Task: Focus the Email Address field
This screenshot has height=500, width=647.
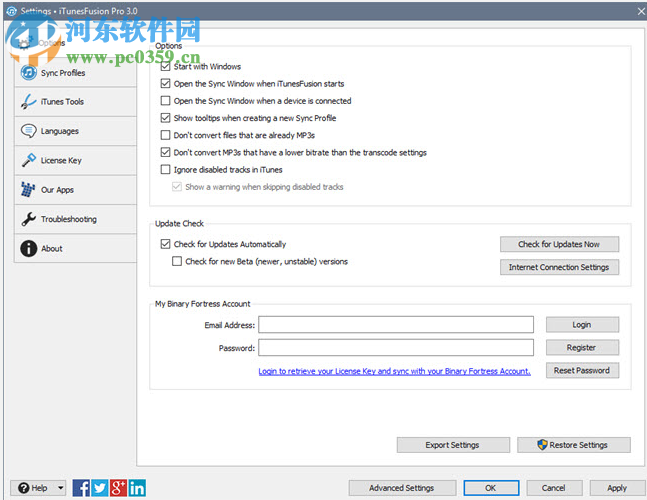Action: [396, 325]
